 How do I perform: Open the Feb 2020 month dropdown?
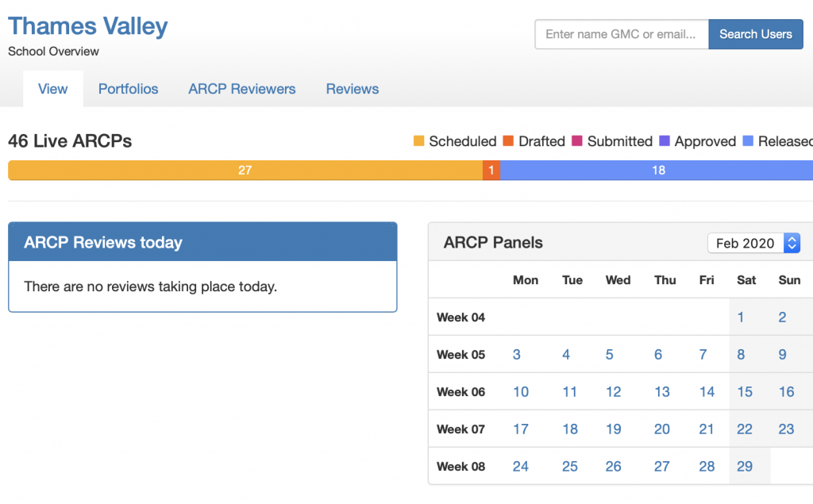[754, 243]
